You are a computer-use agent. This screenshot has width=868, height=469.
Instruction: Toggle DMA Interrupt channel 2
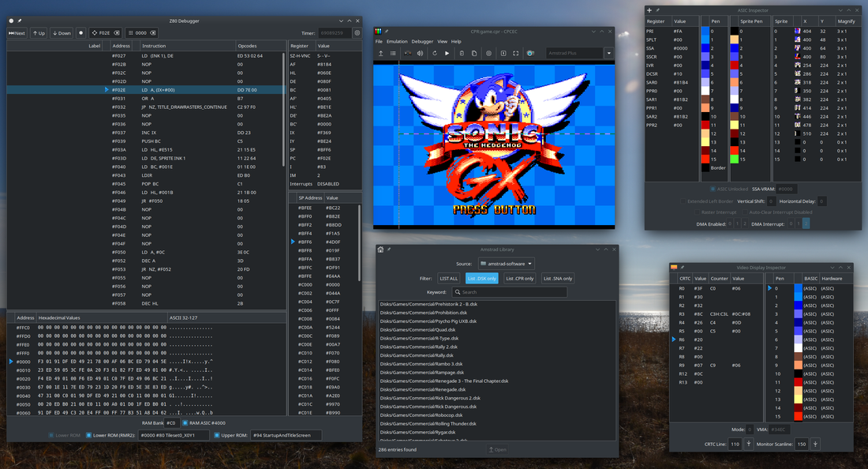point(806,223)
